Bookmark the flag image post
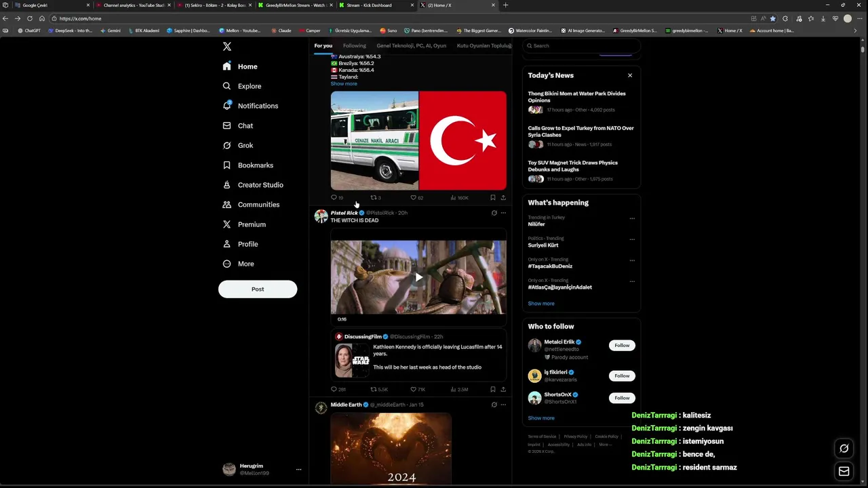 493,197
